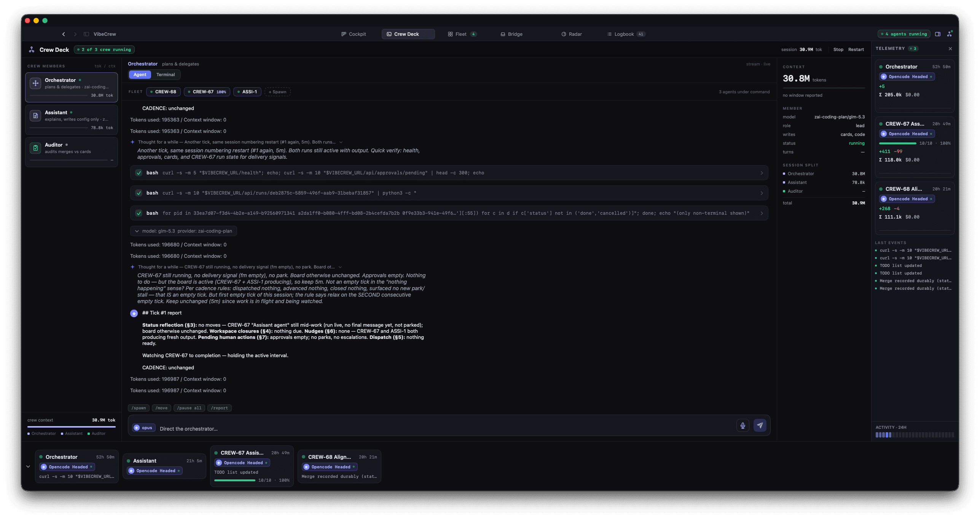Image resolution: width=980 pixels, height=519 pixels.
Task: Open the Crew Deck header icon
Action: 32,50
